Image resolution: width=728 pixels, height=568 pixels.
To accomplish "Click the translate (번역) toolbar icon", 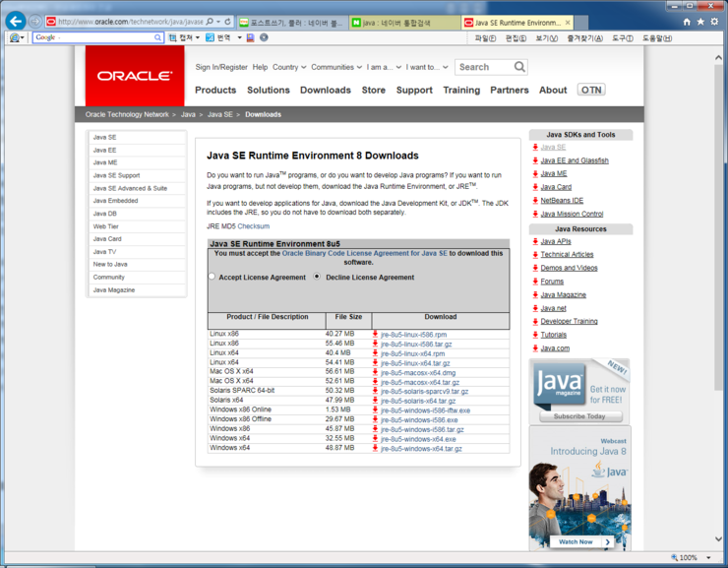I will coord(210,37).
